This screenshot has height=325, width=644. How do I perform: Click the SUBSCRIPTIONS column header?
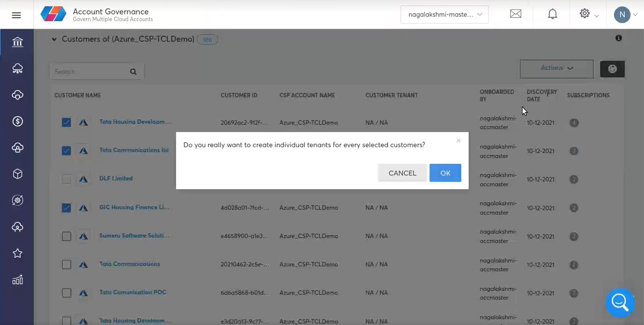coord(588,95)
